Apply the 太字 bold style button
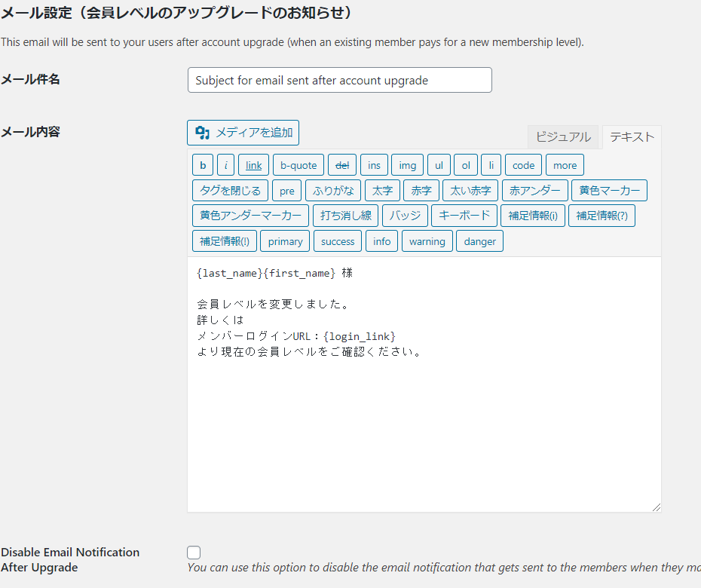Image resolution: width=701 pixels, height=588 pixels. click(x=382, y=191)
